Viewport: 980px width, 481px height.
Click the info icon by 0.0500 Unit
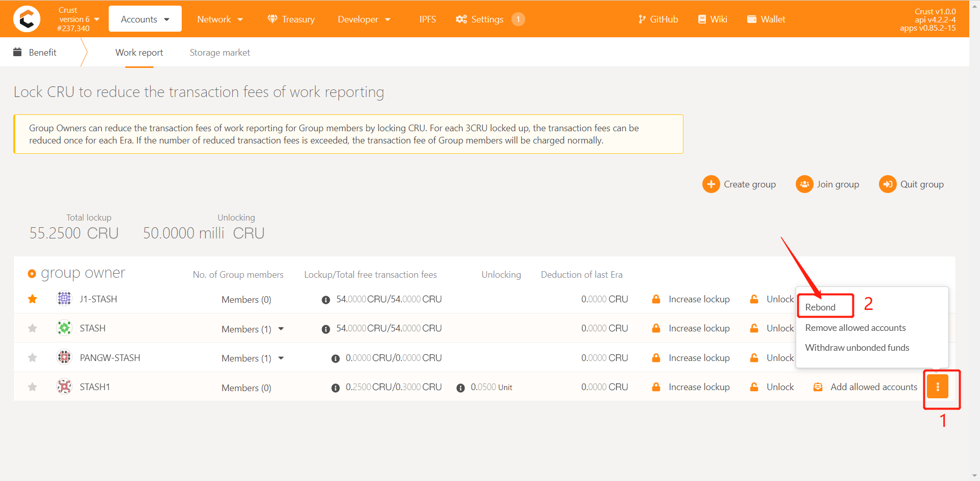click(460, 388)
